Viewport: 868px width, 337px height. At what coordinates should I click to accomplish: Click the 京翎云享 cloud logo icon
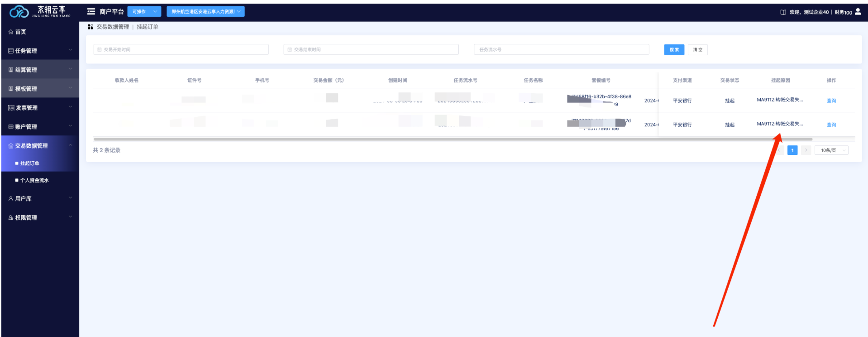click(x=19, y=12)
